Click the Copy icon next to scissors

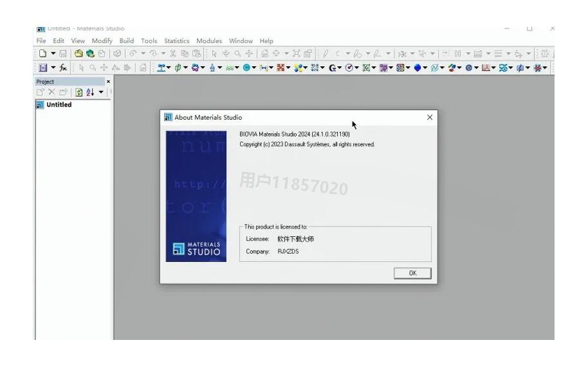[x=185, y=53]
